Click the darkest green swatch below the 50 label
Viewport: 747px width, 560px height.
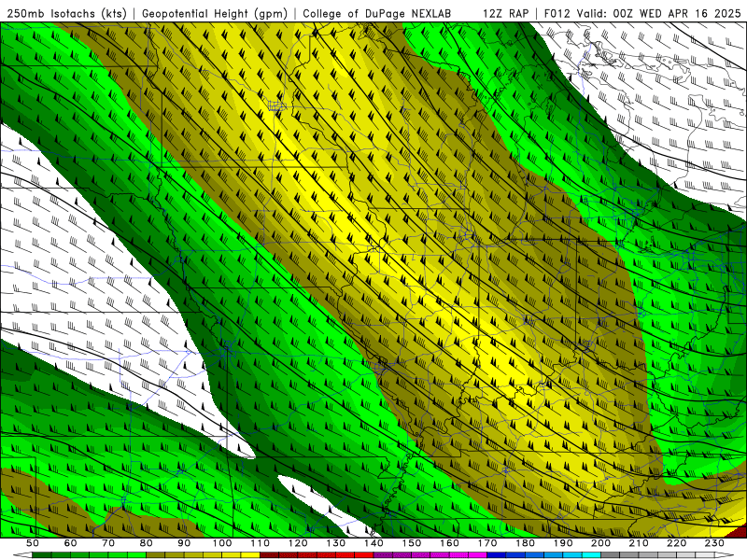[42, 554]
